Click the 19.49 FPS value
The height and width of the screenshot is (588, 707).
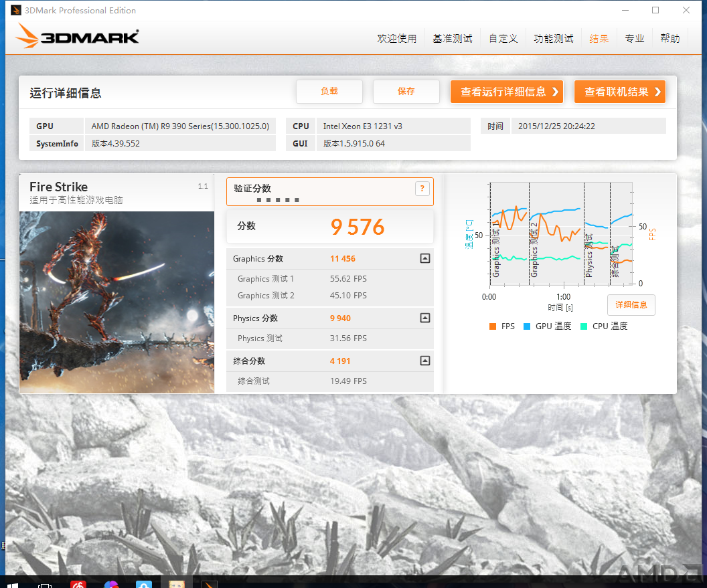click(348, 381)
